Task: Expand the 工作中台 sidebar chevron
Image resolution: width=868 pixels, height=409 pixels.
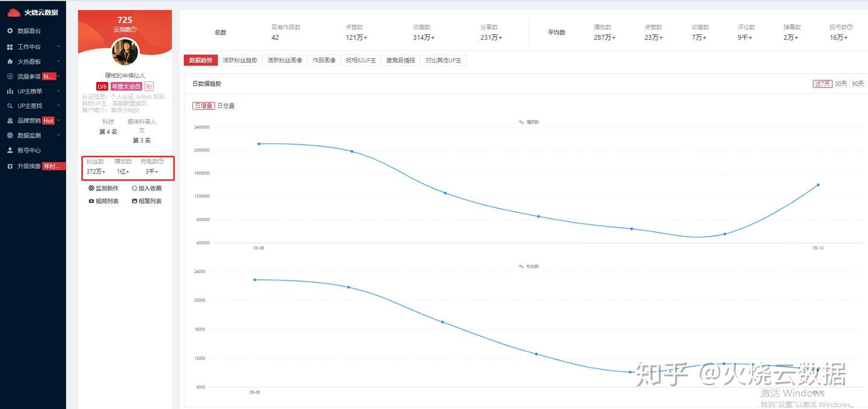Action: point(58,46)
